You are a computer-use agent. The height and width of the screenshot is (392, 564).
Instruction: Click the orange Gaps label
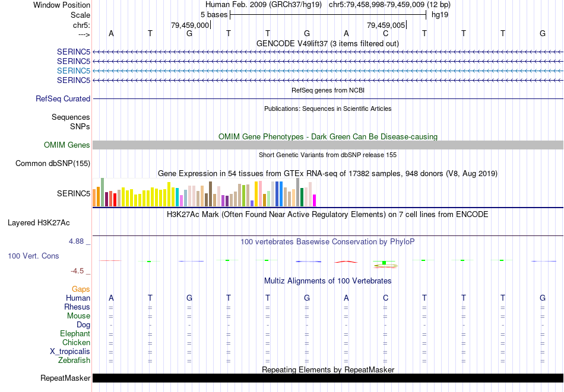tap(81, 289)
